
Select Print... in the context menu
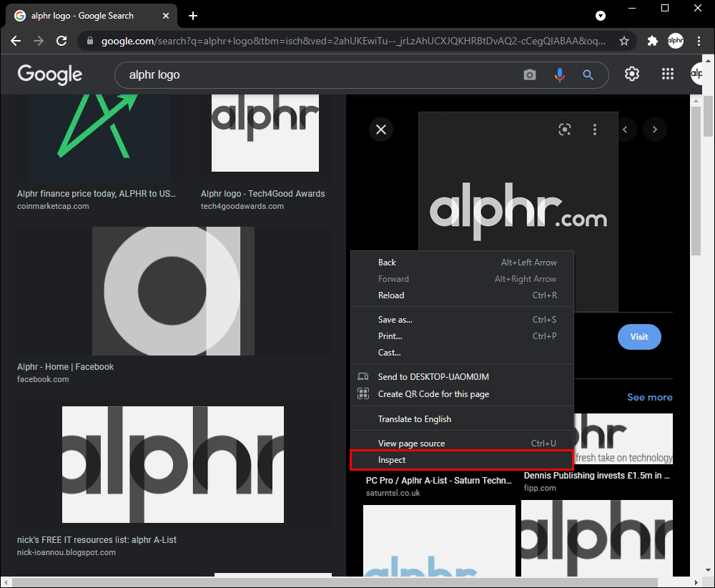pos(462,336)
